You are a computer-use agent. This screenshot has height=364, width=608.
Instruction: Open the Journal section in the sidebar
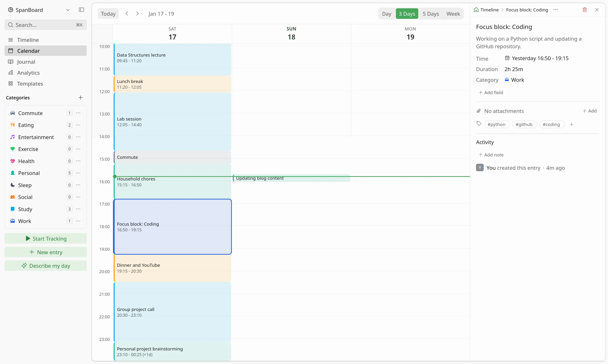[x=26, y=62]
